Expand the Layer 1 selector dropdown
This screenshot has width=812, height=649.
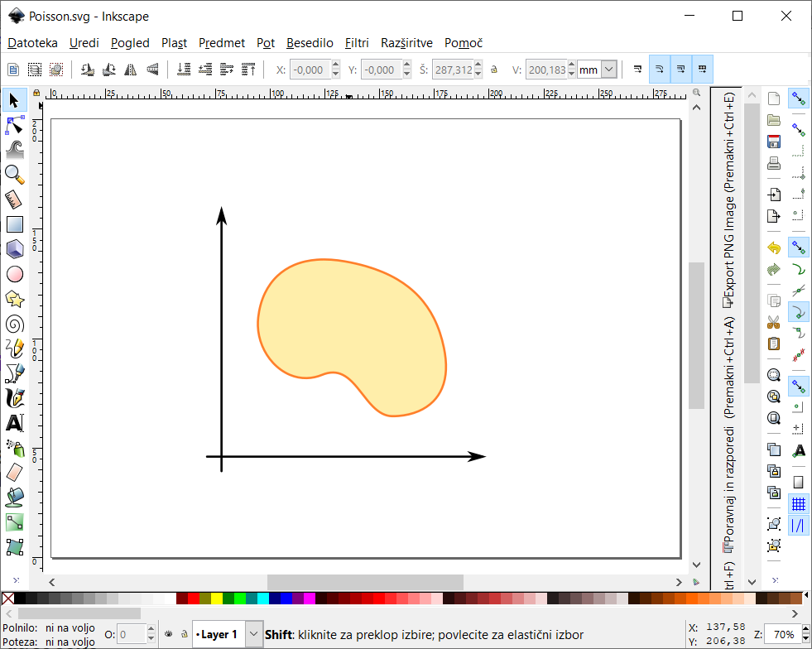point(255,635)
